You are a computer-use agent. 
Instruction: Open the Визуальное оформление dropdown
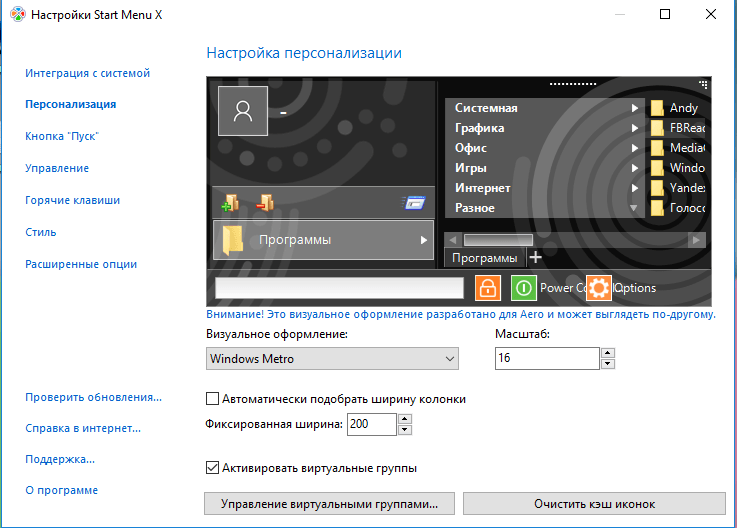pyautogui.click(x=332, y=359)
